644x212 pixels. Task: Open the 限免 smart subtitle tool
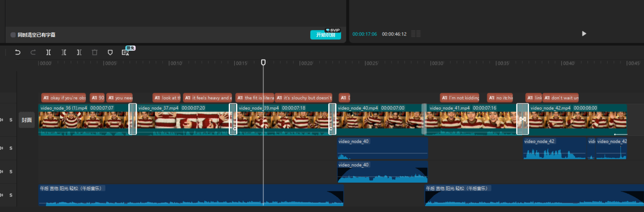[126, 52]
